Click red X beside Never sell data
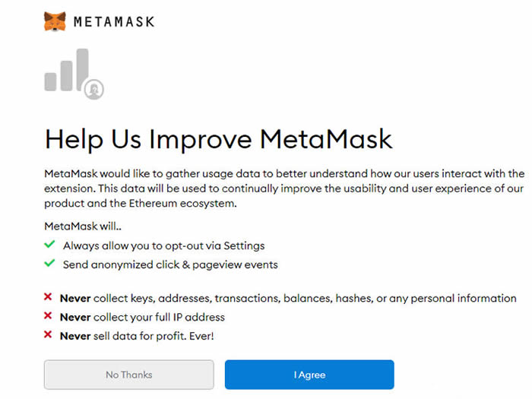Screen dimensions: 532x399 click(x=49, y=334)
